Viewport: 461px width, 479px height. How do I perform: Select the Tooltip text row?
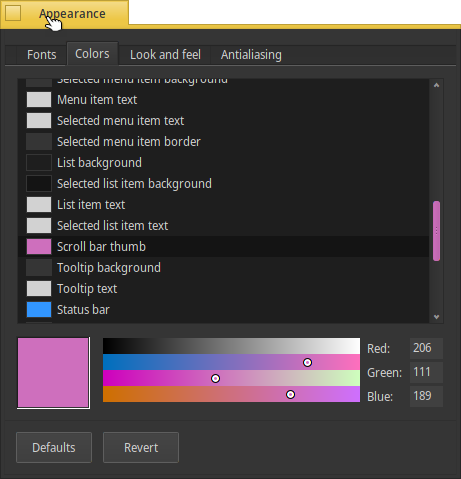223,289
